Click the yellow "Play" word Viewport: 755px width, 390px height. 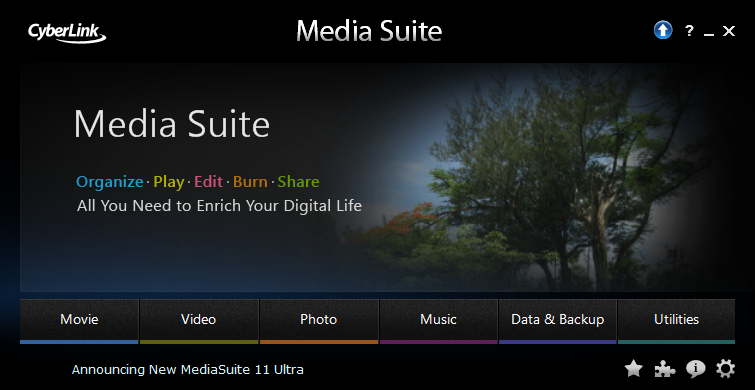coord(169,182)
